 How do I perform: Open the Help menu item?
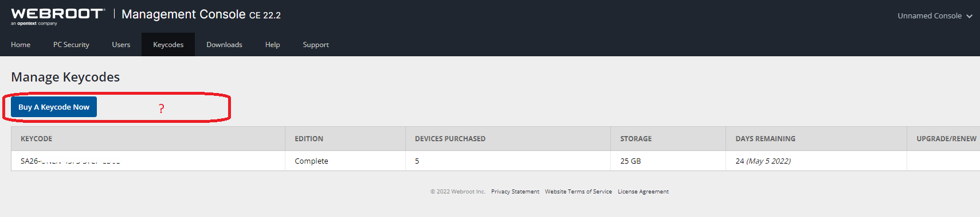[273, 44]
